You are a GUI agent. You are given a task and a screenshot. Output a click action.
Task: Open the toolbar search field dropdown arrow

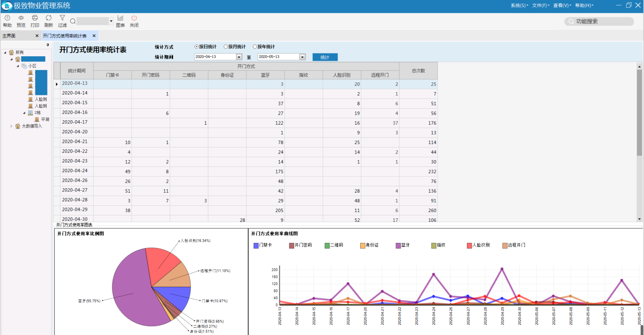click(x=111, y=21)
